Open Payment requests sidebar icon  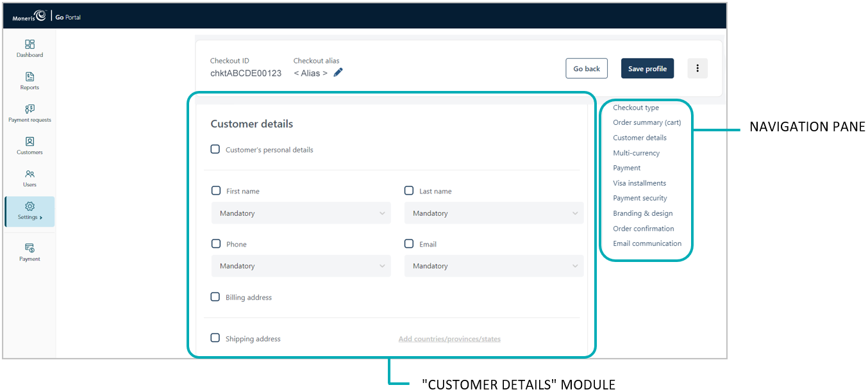29,109
